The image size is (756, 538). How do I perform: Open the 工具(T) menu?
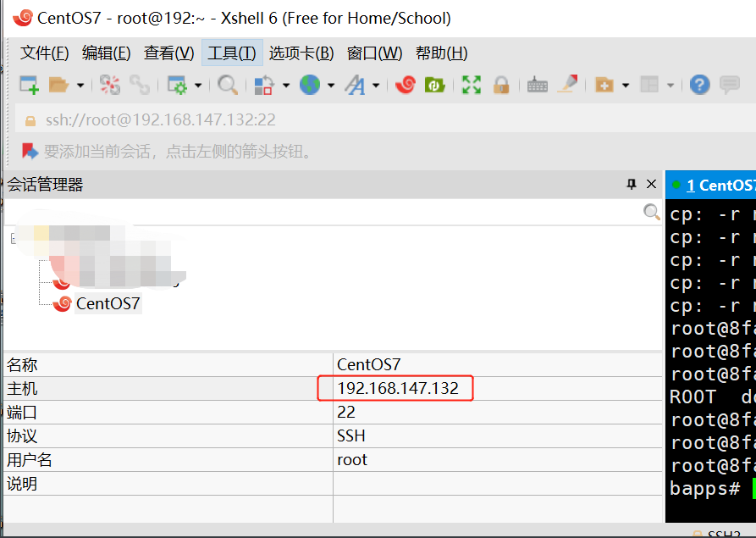232,53
